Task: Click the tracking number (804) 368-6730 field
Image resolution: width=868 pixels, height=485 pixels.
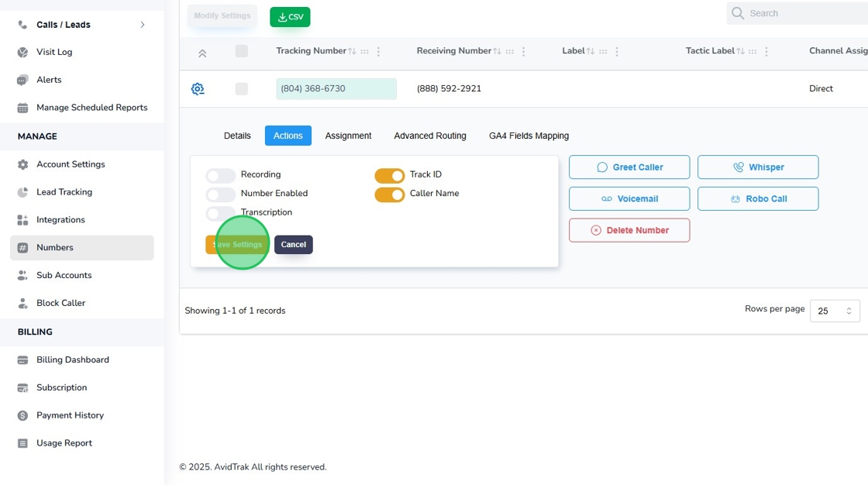Action: [x=336, y=88]
